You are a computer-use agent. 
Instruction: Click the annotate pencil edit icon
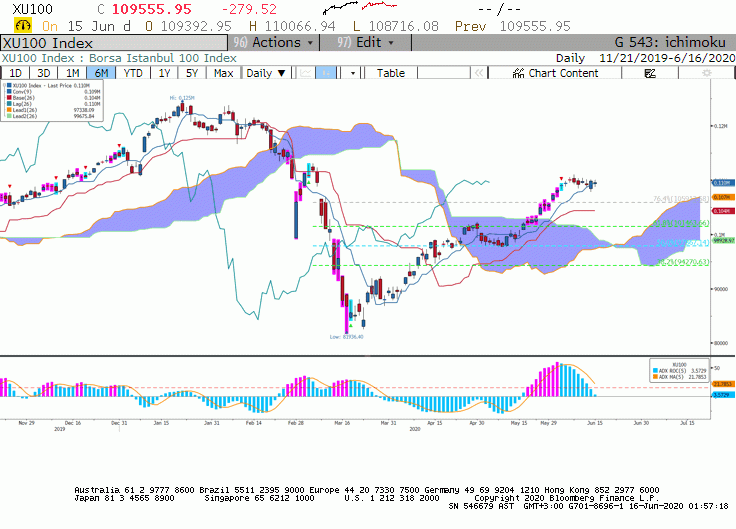(x=650, y=73)
